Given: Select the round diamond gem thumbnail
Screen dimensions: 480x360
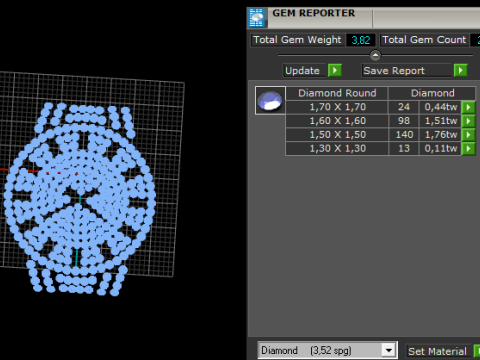Looking at the screenshot, I should (x=270, y=100).
